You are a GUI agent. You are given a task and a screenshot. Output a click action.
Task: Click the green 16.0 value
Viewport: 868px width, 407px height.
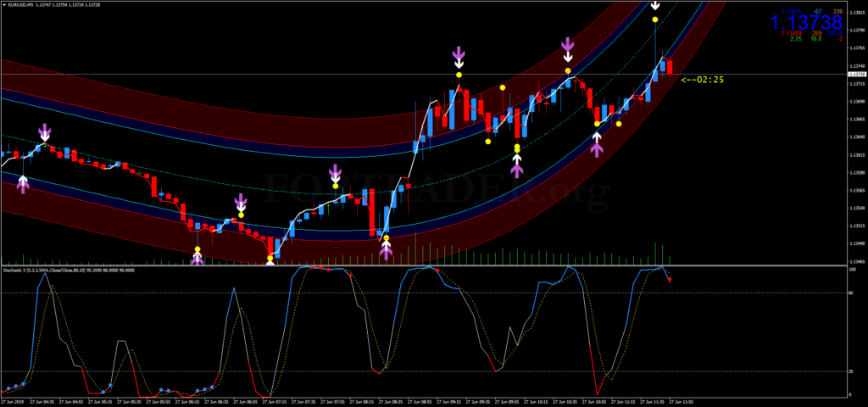tap(816, 39)
